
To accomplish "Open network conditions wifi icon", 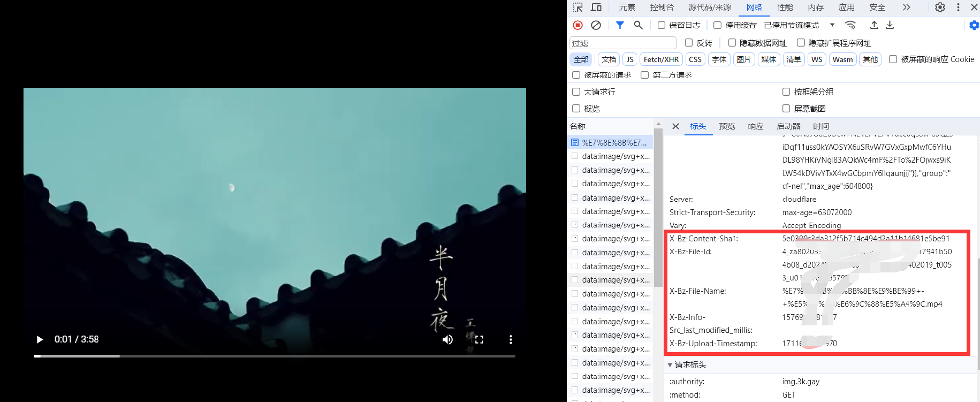I will pos(851,25).
